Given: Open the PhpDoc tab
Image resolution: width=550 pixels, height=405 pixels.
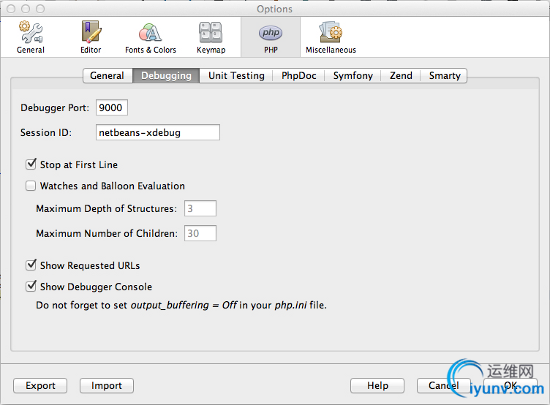Looking at the screenshot, I should click(299, 76).
